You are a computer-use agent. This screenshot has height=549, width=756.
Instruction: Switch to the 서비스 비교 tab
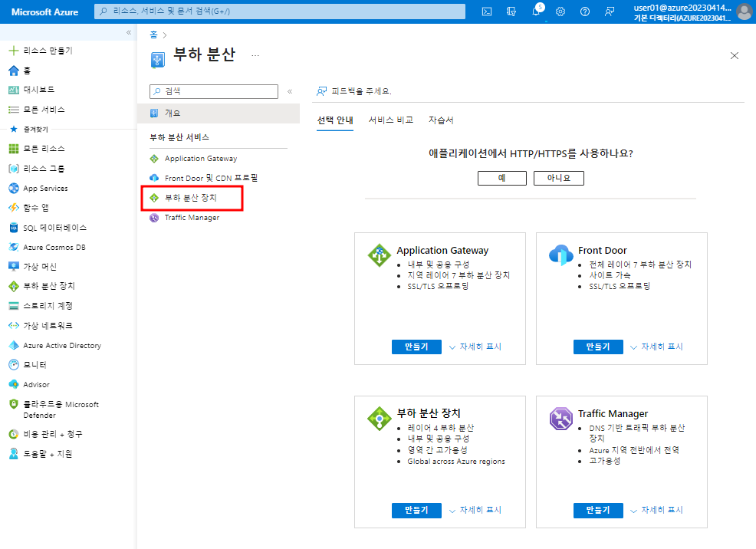tap(391, 120)
